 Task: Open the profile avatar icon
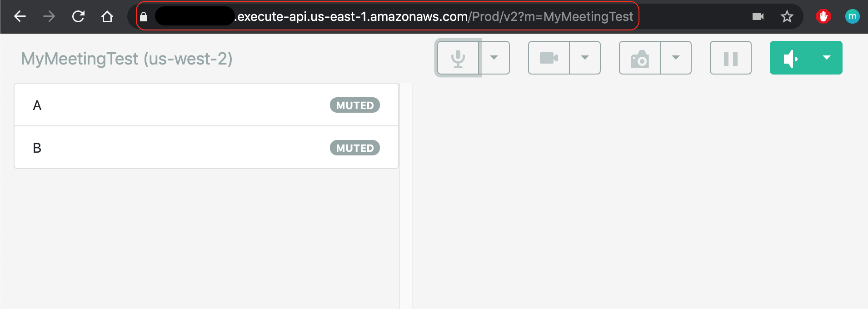tap(853, 16)
